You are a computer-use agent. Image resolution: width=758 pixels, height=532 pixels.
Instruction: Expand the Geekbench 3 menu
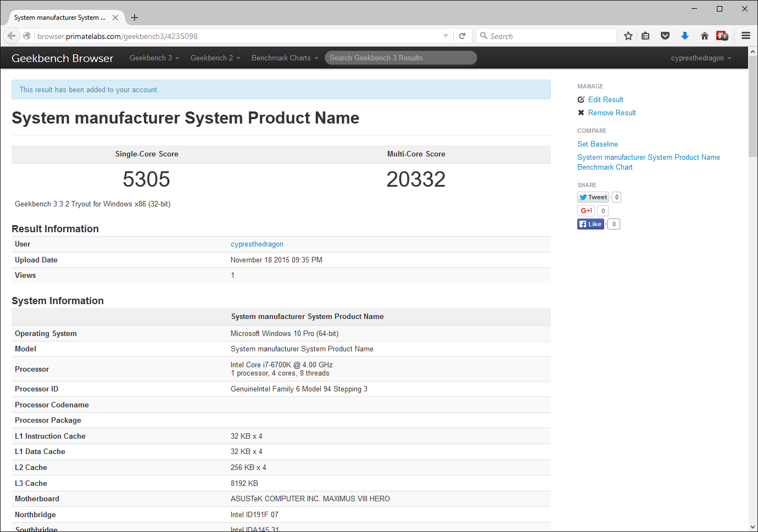click(x=154, y=58)
